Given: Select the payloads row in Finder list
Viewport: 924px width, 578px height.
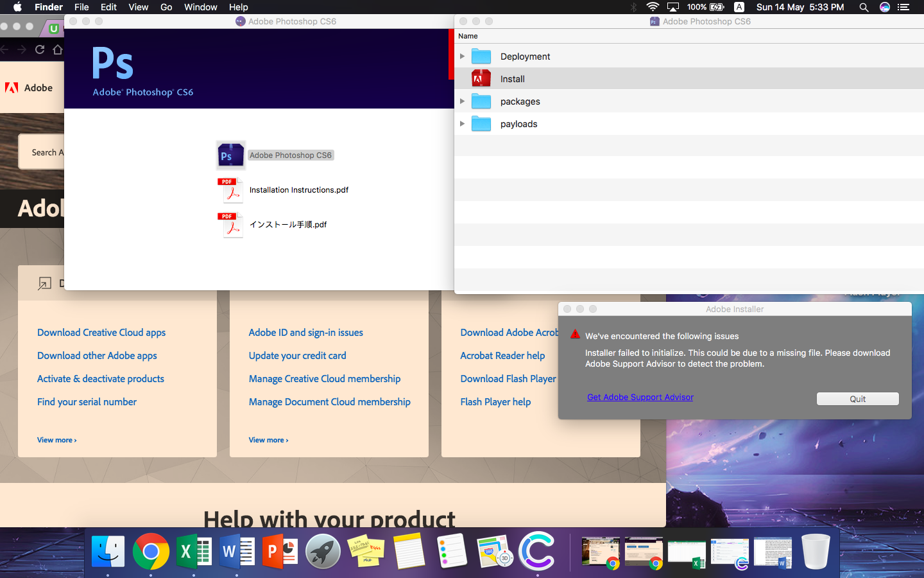Looking at the screenshot, I should (x=689, y=124).
